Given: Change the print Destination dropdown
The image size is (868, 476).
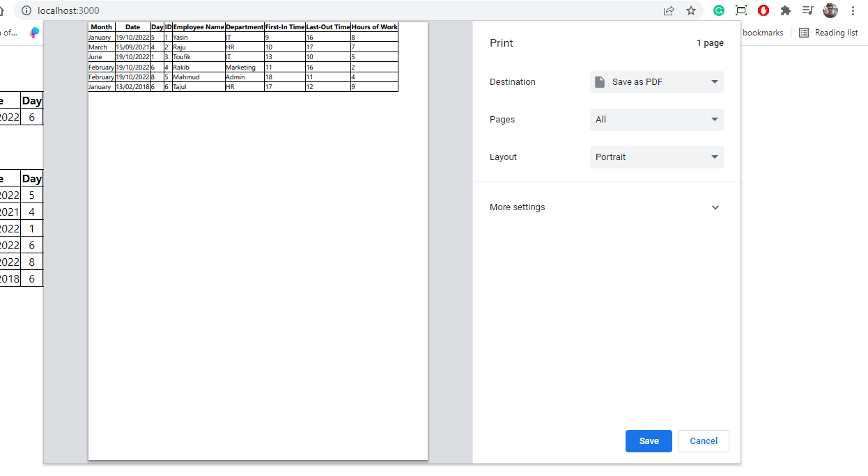Looking at the screenshot, I should coord(656,81).
